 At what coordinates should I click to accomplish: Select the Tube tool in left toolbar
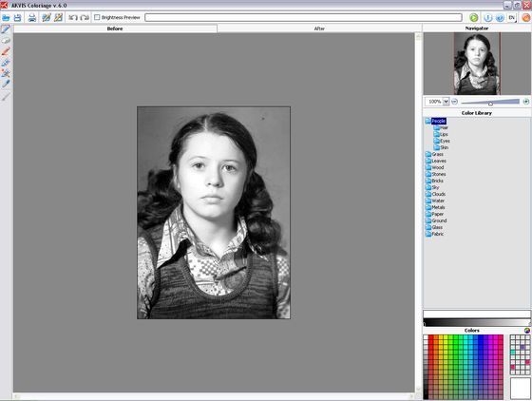tap(6, 63)
